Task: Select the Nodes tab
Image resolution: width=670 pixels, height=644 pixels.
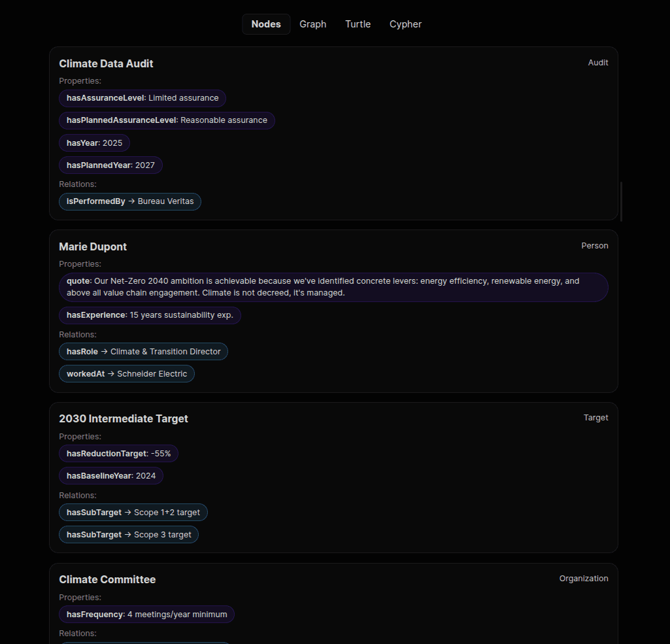Action: pos(266,24)
